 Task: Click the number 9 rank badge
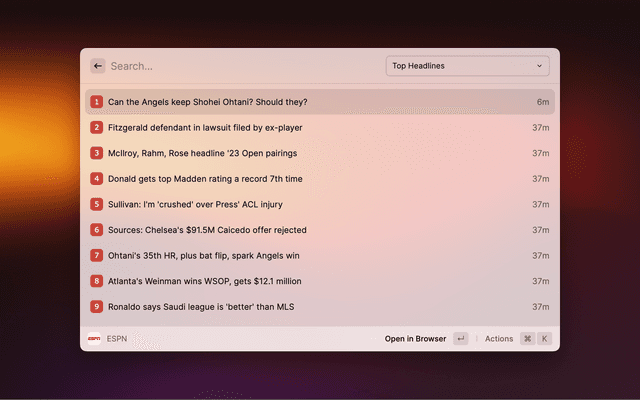[97, 307]
